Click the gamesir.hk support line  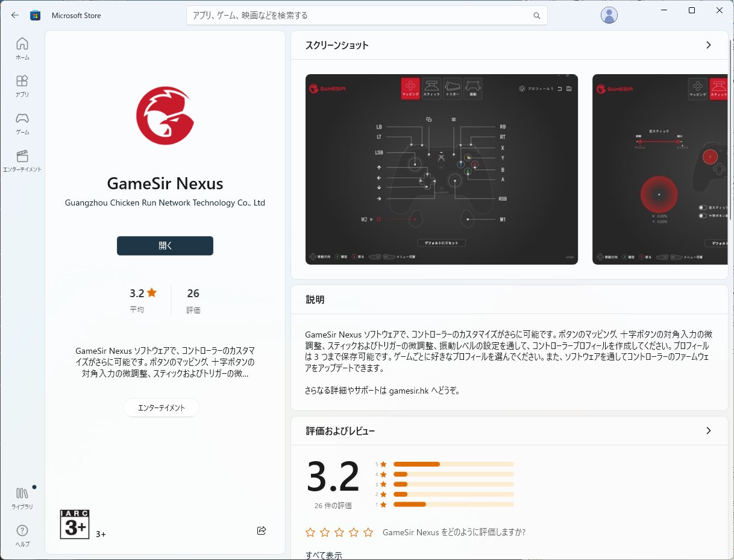[x=383, y=391]
